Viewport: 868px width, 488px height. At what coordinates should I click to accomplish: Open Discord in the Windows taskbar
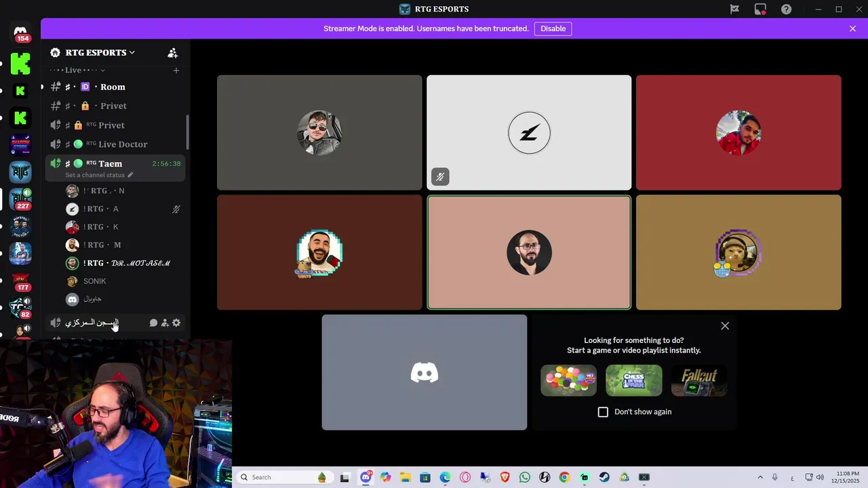(x=366, y=477)
